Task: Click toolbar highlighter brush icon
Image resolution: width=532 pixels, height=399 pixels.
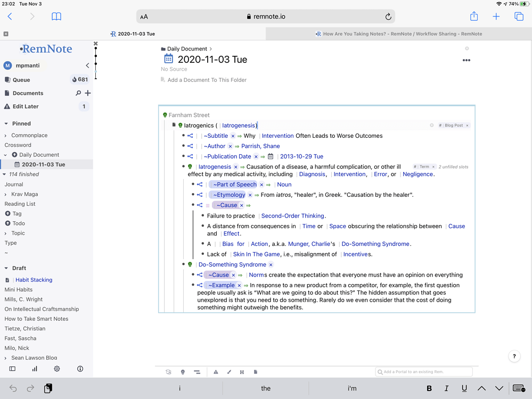Action: click(229, 372)
